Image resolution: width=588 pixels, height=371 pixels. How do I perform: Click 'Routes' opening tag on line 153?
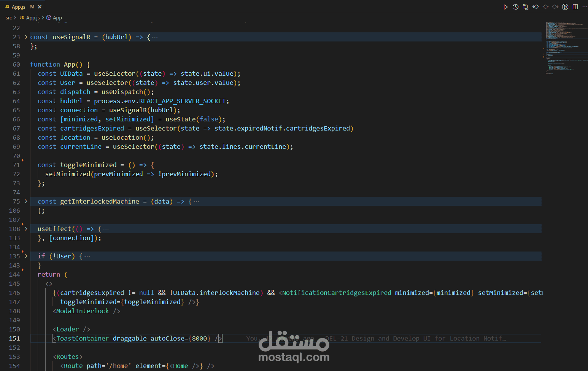[68, 357]
